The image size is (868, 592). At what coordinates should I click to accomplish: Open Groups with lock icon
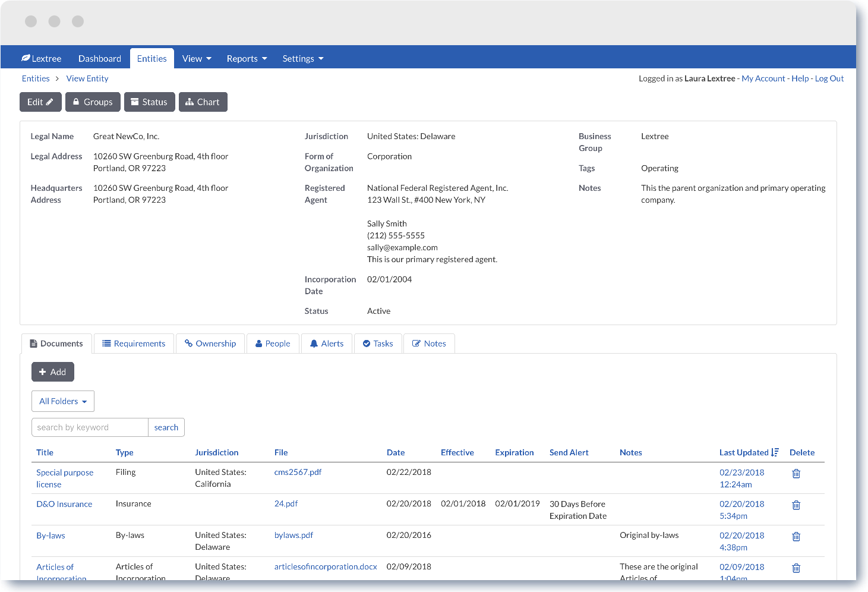pos(93,102)
